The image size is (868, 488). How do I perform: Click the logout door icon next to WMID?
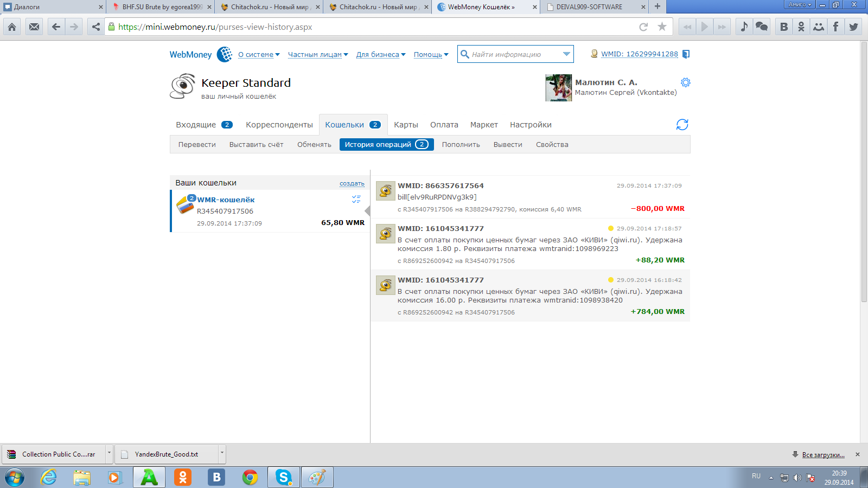click(x=686, y=54)
